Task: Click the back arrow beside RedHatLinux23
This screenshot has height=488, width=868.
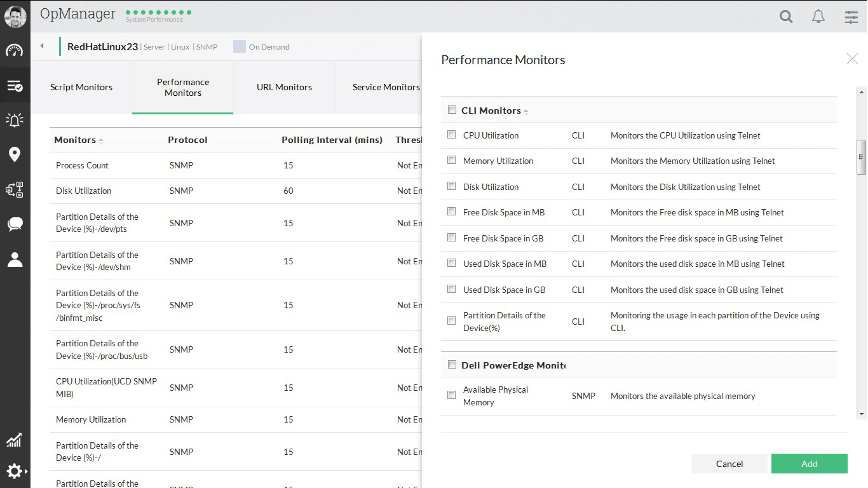Action: coord(42,46)
